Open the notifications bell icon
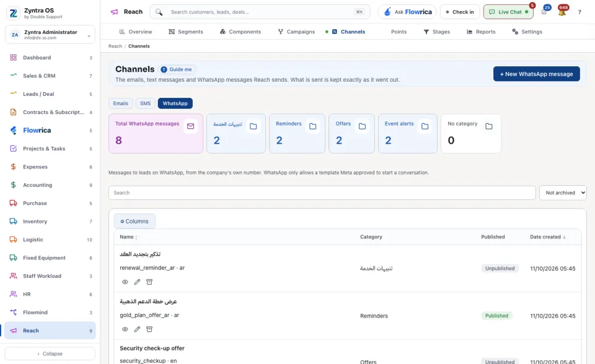Screen dimensions: 595x364 tap(562, 12)
